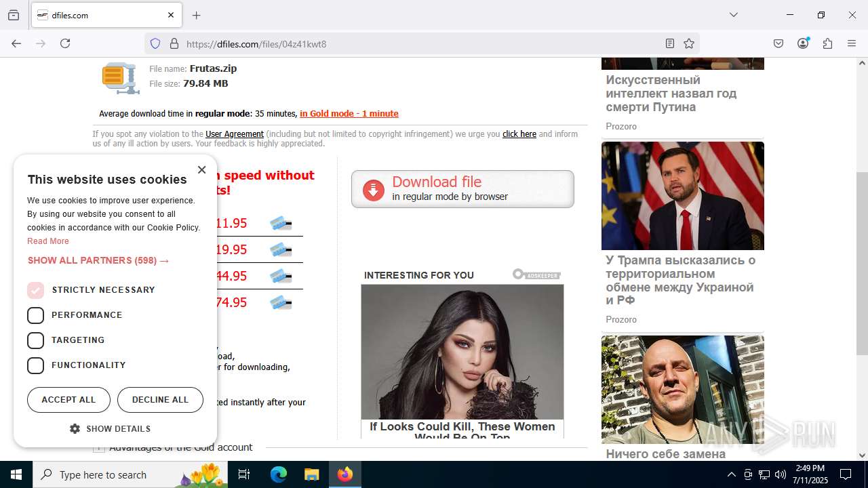This screenshot has height=488, width=868.
Task: Go back to previous page
Action: click(16, 43)
